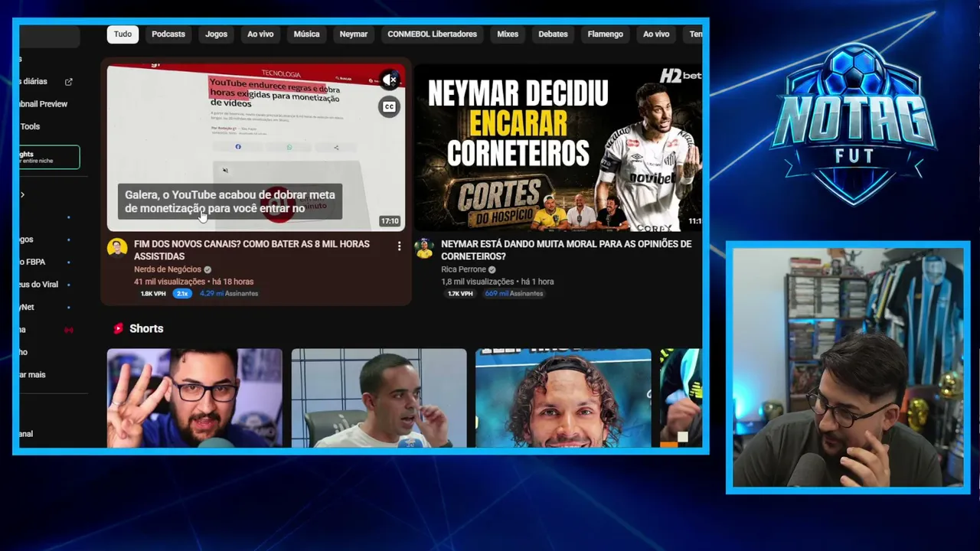This screenshot has height=551, width=980.
Task: Open the Short with the man holding three fingers
Action: (194, 398)
